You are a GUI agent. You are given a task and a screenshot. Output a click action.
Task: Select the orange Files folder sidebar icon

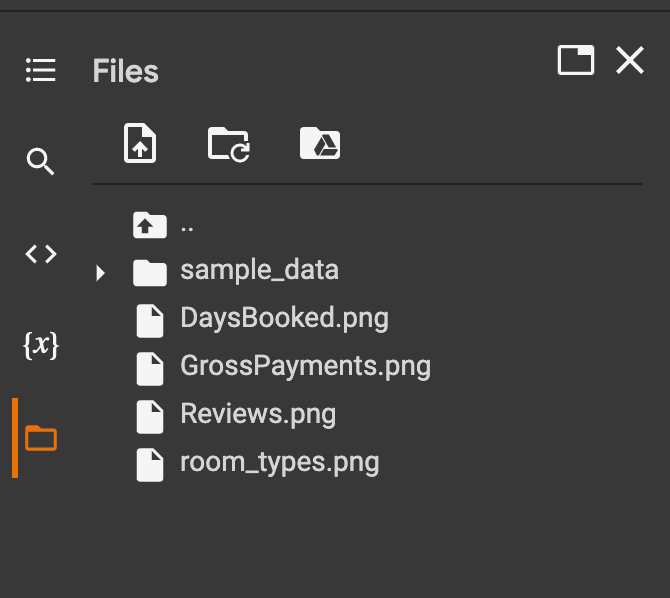(41, 438)
